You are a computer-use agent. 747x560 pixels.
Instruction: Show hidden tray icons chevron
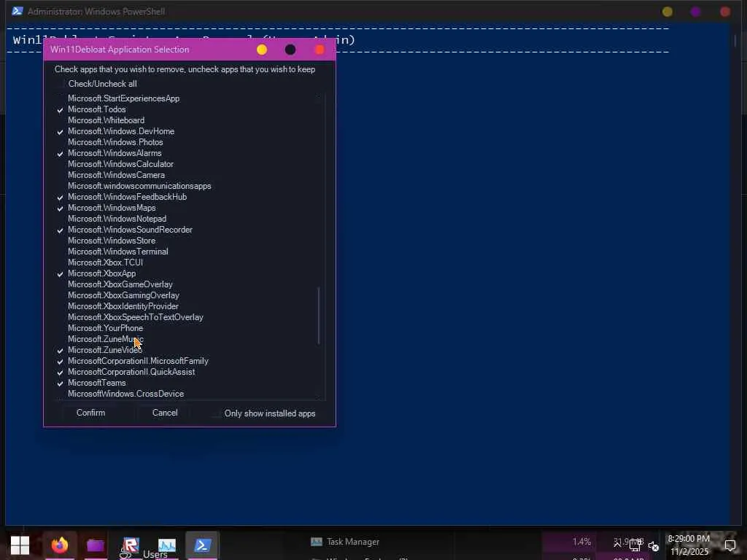(x=617, y=543)
